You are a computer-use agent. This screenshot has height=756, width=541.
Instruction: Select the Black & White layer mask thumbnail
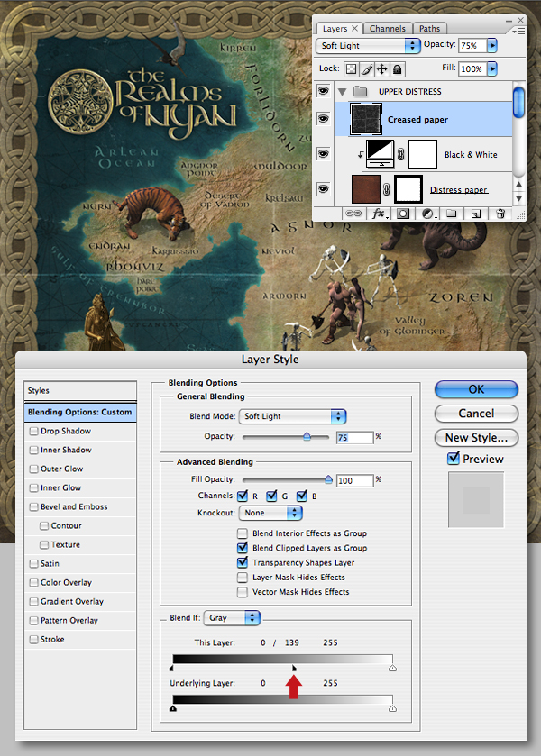point(423,154)
